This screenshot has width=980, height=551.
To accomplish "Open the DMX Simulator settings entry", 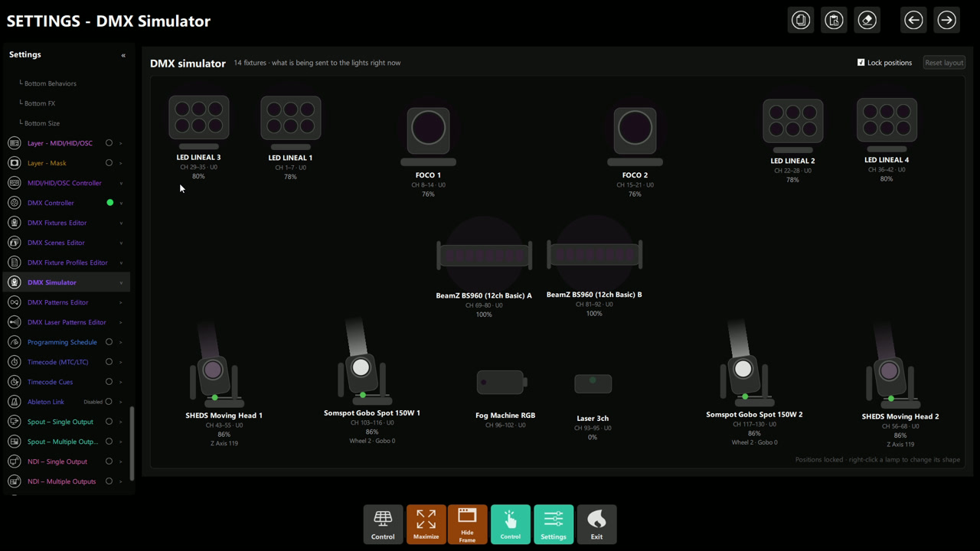I will click(67, 282).
